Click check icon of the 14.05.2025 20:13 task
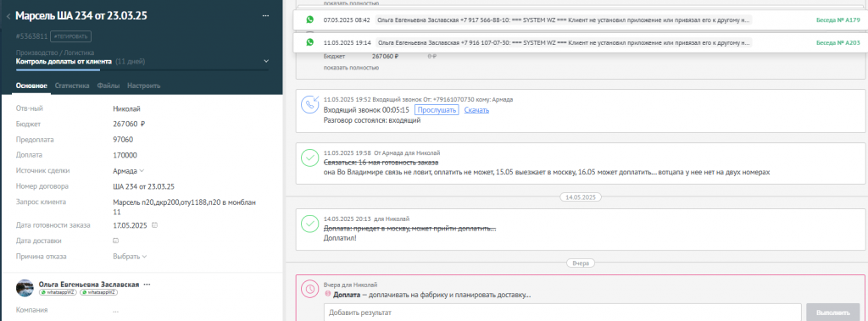 [309, 224]
